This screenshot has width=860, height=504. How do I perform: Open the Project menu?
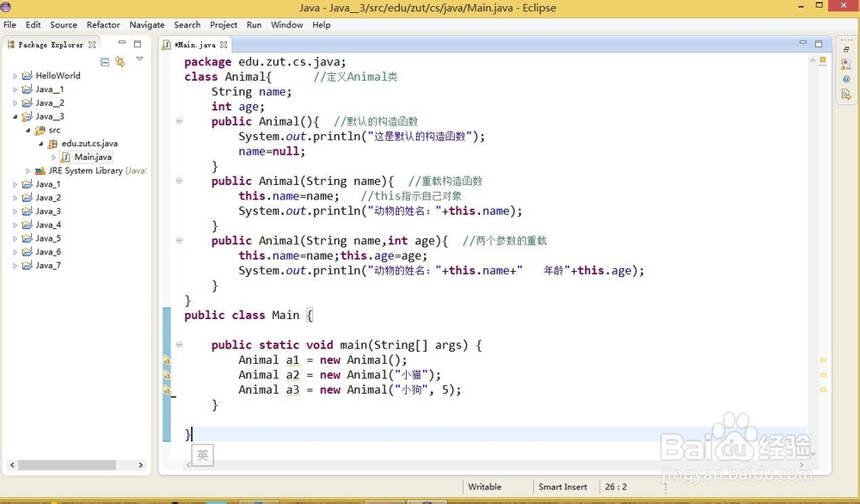[x=224, y=25]
